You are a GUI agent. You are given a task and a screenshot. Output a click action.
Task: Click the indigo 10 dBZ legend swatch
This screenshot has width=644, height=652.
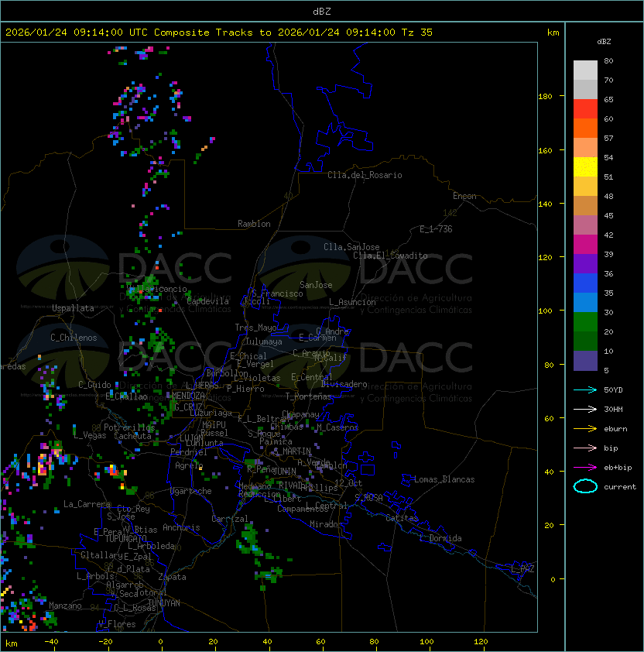585,360
